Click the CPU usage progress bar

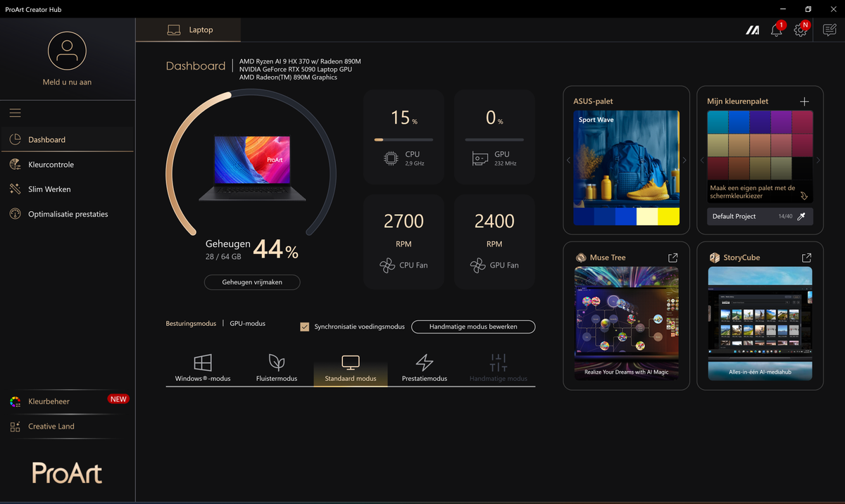coord(403,140)
